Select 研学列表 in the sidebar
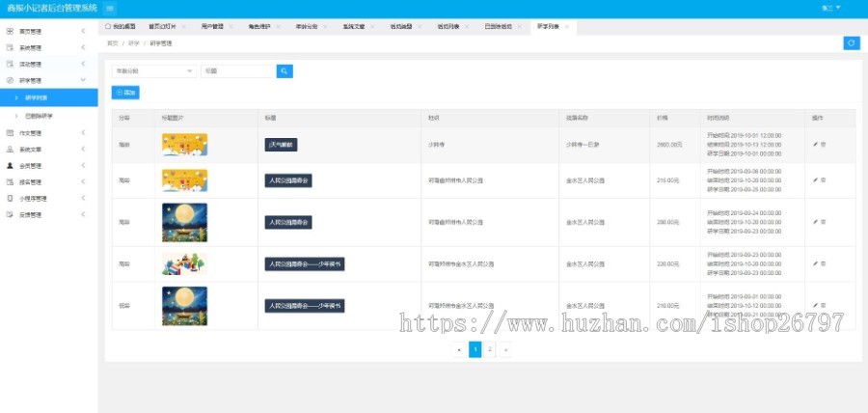Screen dimensions: 868x413 [x=49, y=97]
